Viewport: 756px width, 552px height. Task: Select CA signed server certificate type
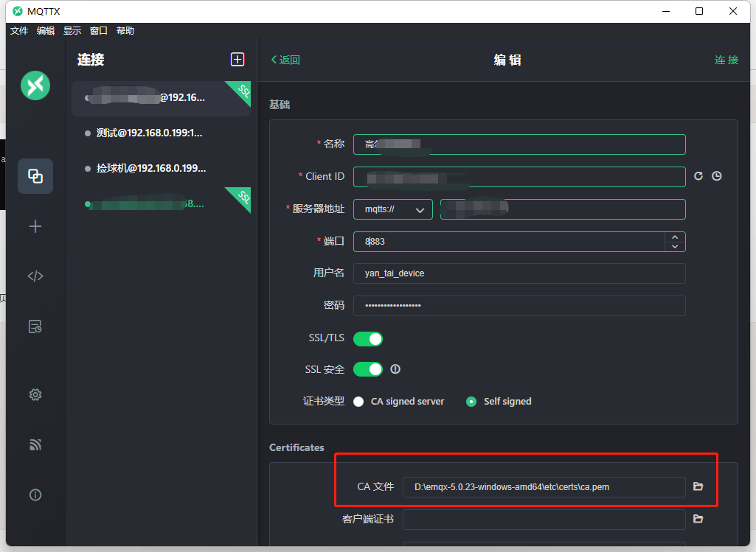(x=359, y=402)
